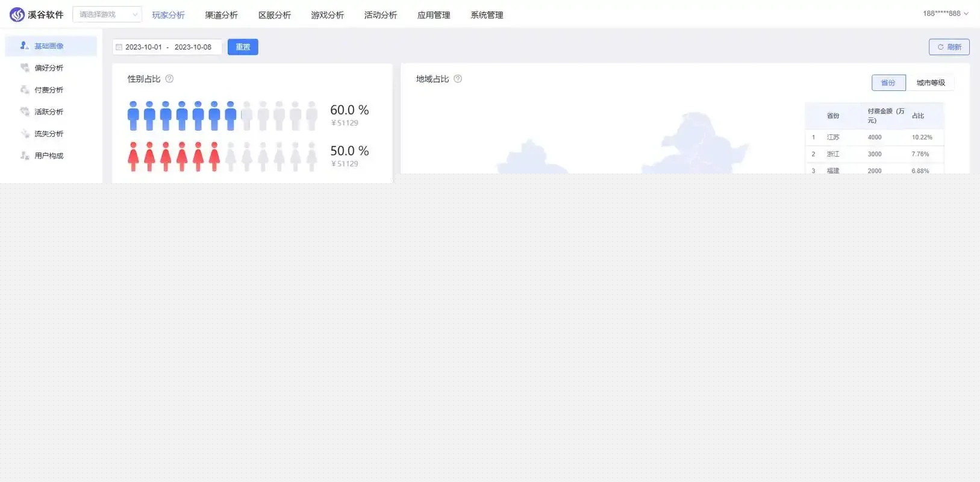Click the 4000 amount cell
The height and width of the screenshot is (482, 980).
click(x=875, y=137)
